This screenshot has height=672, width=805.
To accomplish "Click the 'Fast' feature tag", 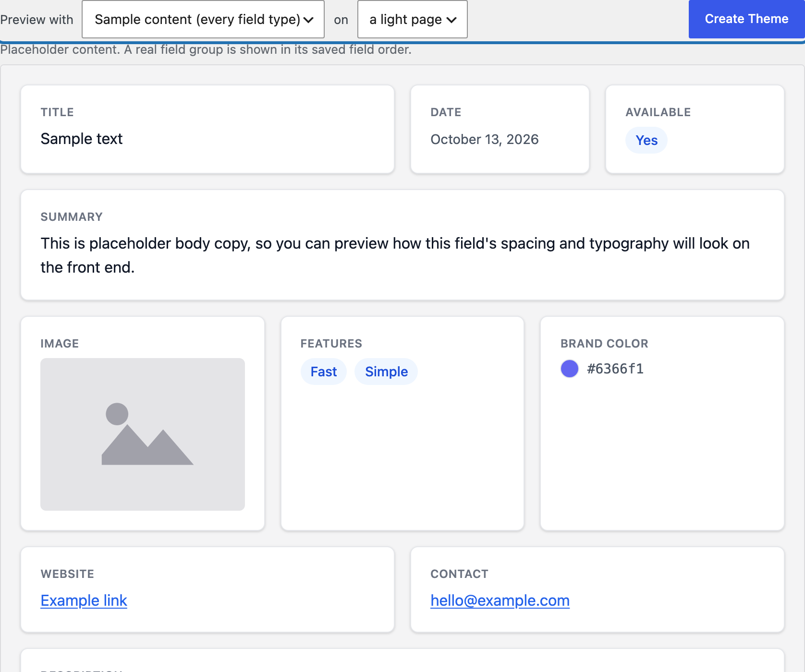I will [324, 372].
